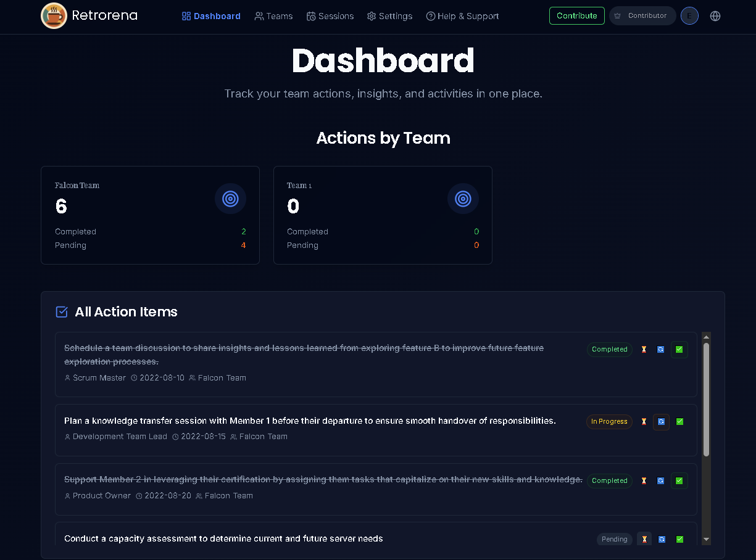The height and width of the screenshot is (560, 756).
Task: Click the action list scrollbar down arrow
Action: [x=707, y=540]
